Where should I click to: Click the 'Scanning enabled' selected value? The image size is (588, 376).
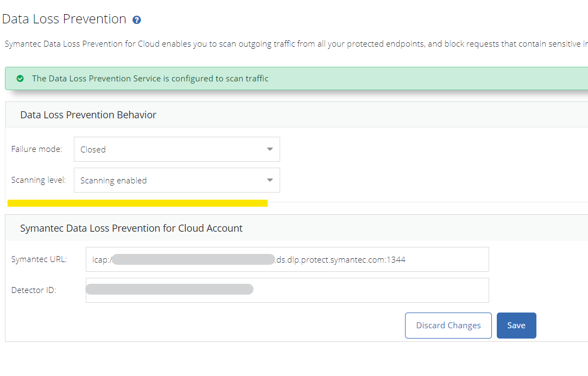click(x=113, y=181)
